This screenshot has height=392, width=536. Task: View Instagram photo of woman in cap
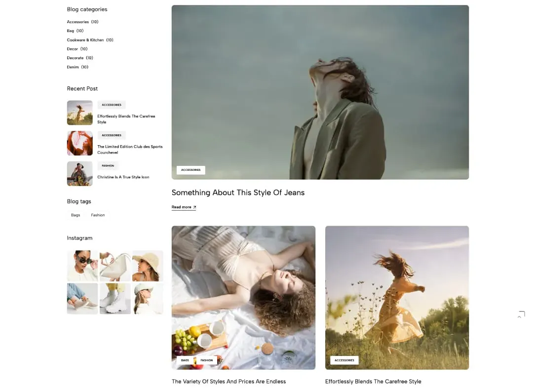(x=148, y=299)
